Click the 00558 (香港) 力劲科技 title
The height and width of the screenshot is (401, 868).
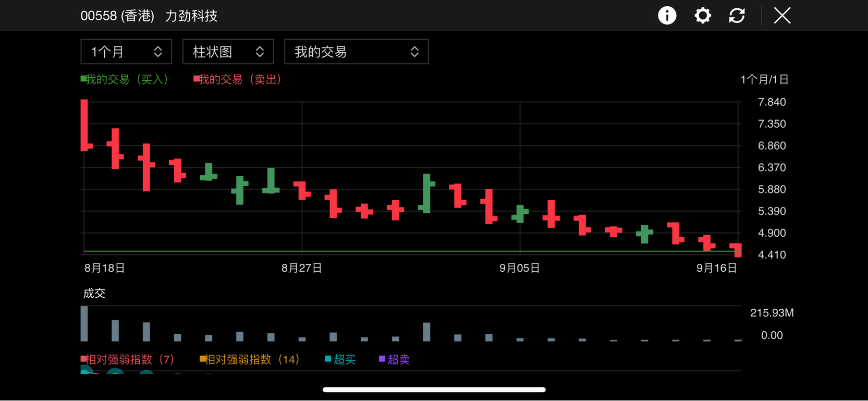tap(149, 16)
